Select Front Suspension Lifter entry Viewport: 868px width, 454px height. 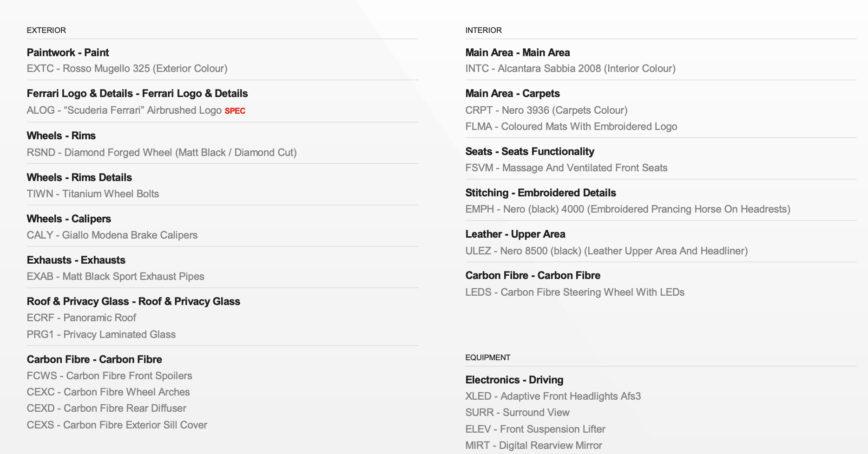[535, 429]
